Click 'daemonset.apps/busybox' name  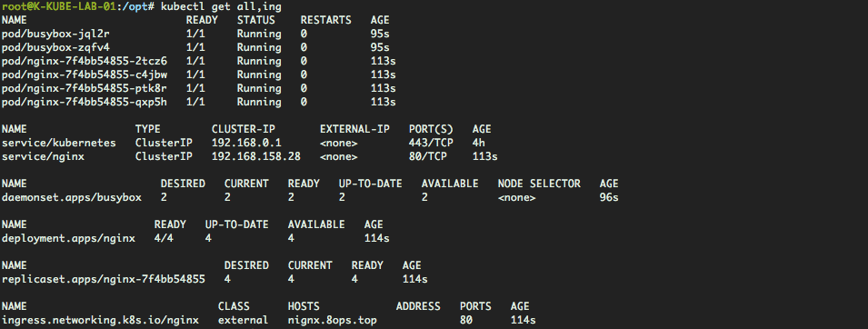[72, 198]
